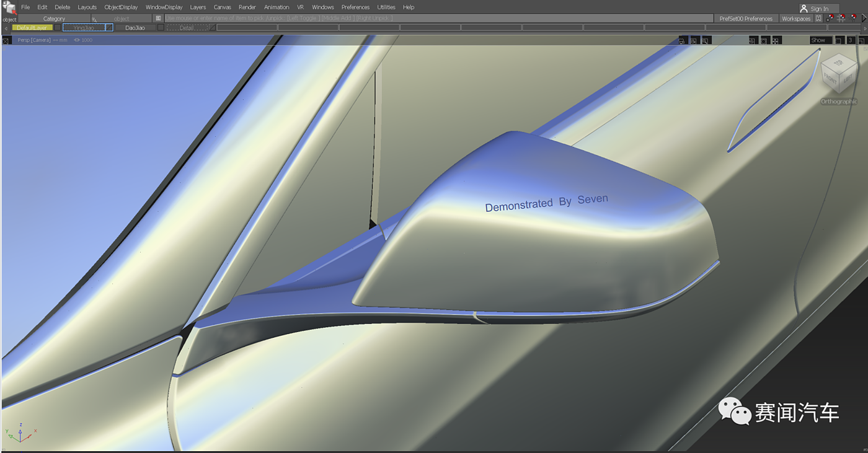
Task: Open the Workspaces dropdown
Action: [795, 19]
